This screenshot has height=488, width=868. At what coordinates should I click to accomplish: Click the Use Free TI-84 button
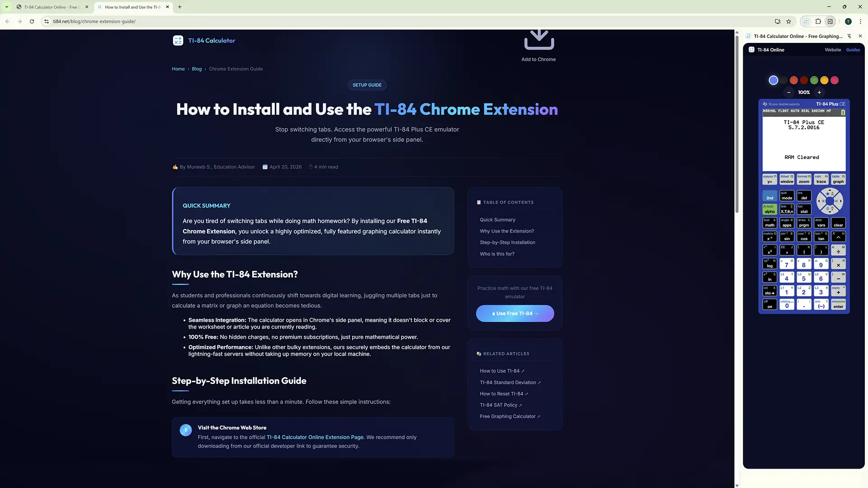pyautogui.click(x=515, y=314)
